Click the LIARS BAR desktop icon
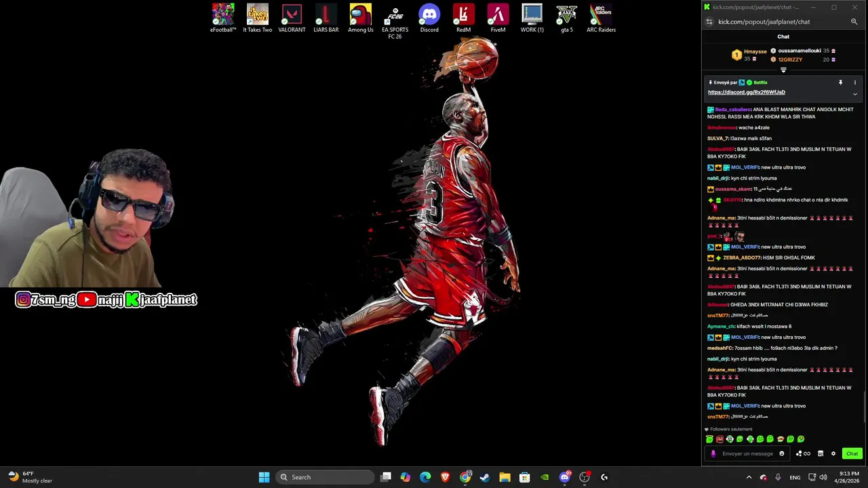 (326, 18)
